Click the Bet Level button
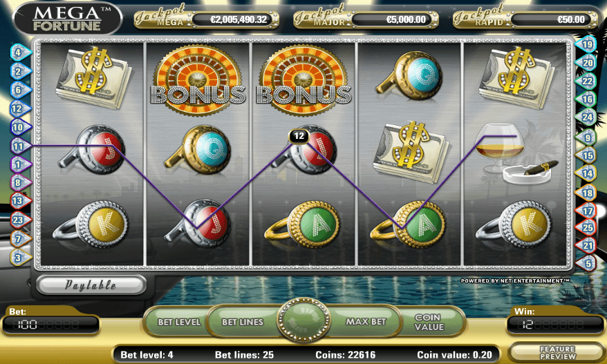Viewport: 607px width, 364px height. point(179,322)
